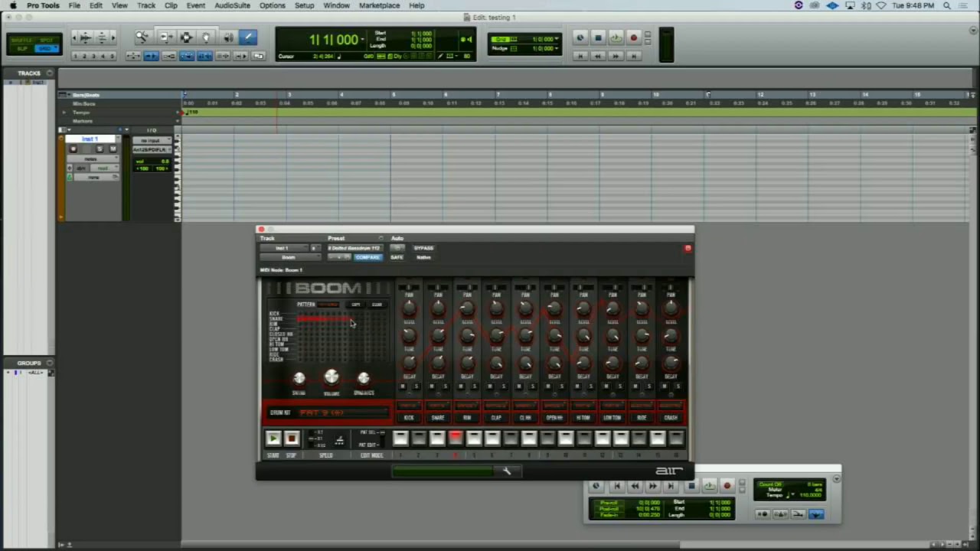Click the Snare instrument label button

pos(438,418)
